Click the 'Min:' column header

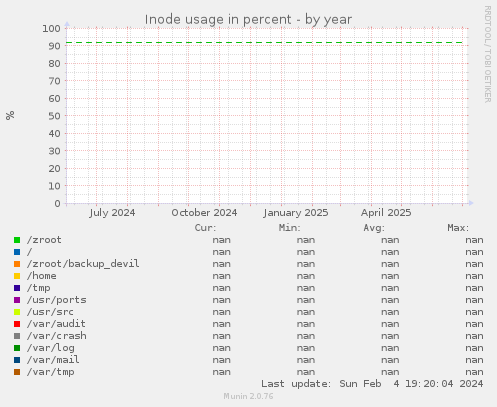coord(290,228)
